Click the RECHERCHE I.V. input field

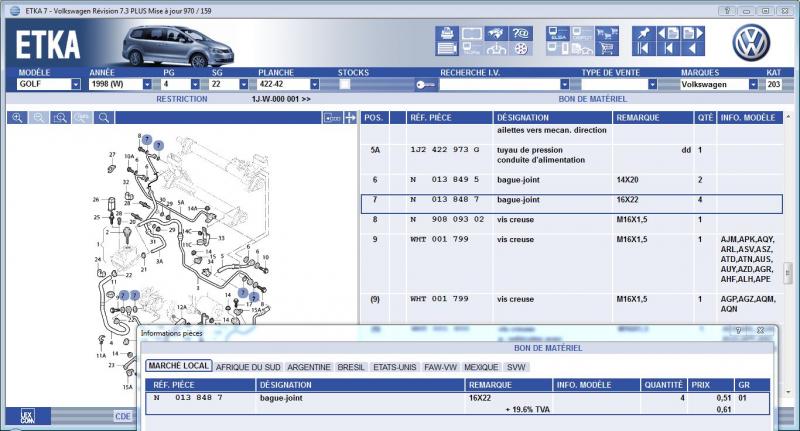499,85
